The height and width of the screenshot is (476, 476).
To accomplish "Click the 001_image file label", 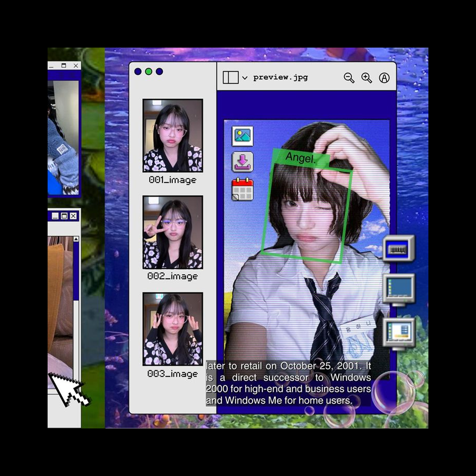I will point(173,180).
